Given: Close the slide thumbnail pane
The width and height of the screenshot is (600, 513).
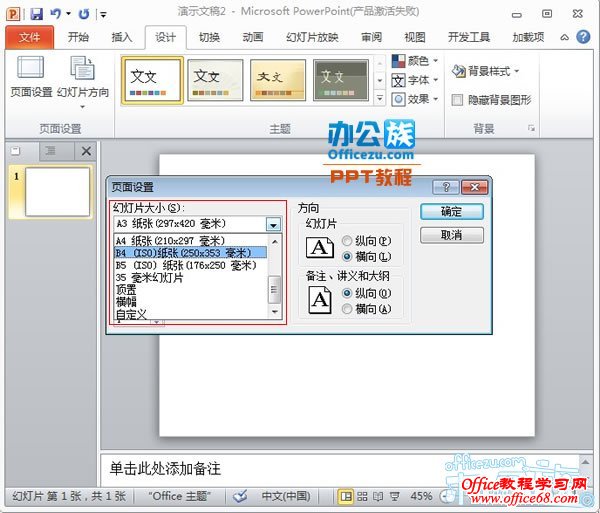Looking at the screenshot, I should point(86,151).
